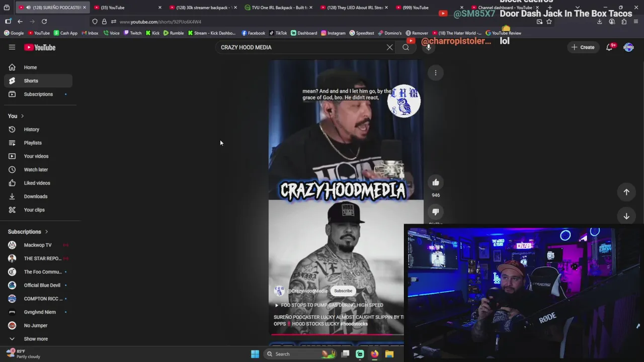Clear the CRAZY HOOD MEDIA search text

389,47
